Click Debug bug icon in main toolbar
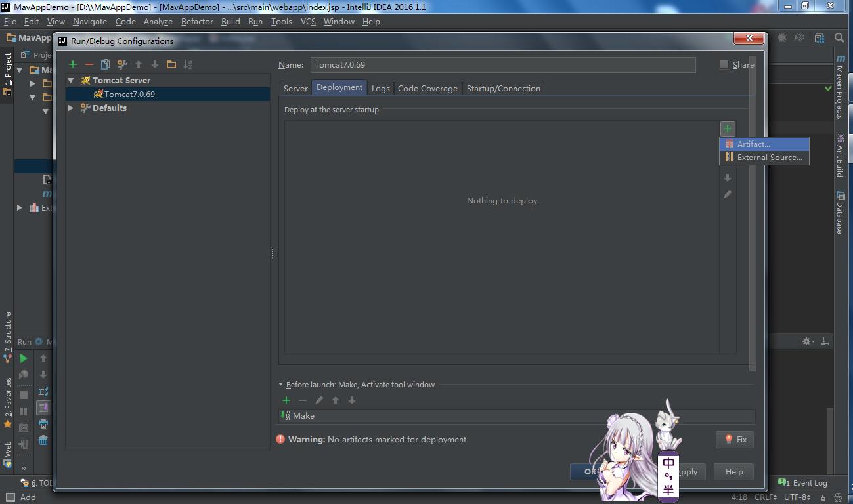This screenshot has height=504, width=853. [x=783, y=37]
